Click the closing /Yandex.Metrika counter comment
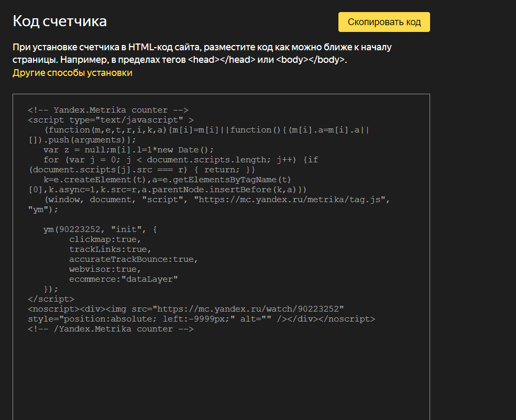 [x=111, y=329]
